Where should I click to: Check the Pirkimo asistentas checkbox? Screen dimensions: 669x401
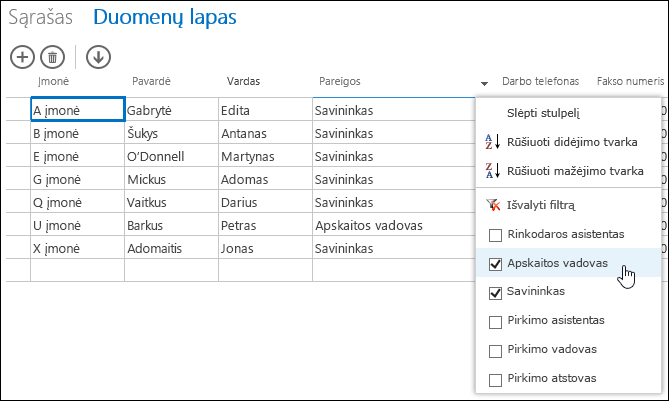(495, 322)
